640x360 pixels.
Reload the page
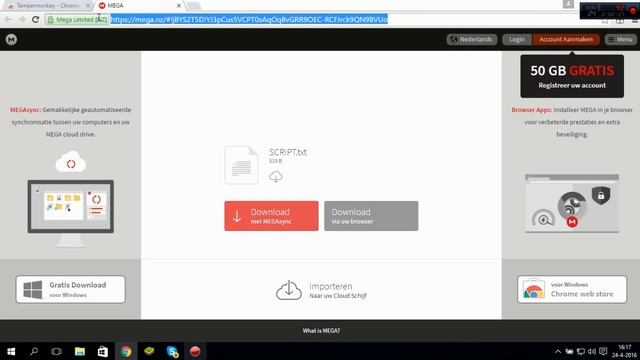tap(36, 19)
